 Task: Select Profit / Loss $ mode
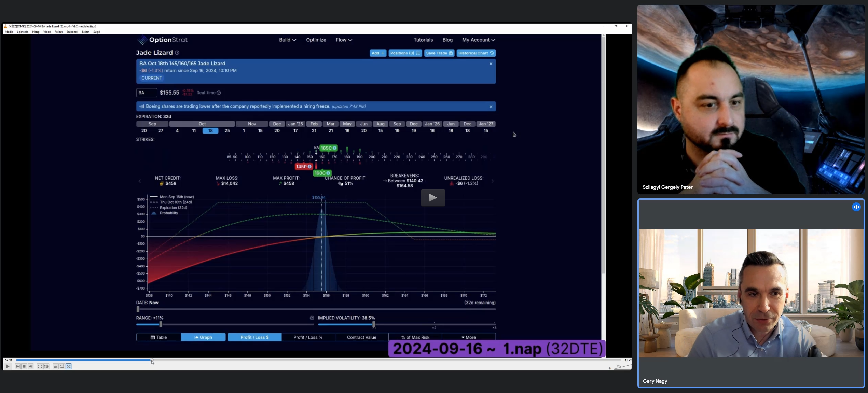pos(254,337)
